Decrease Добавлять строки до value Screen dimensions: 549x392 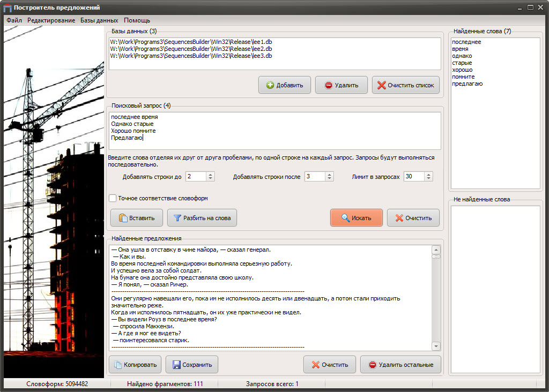click(210, 179)
